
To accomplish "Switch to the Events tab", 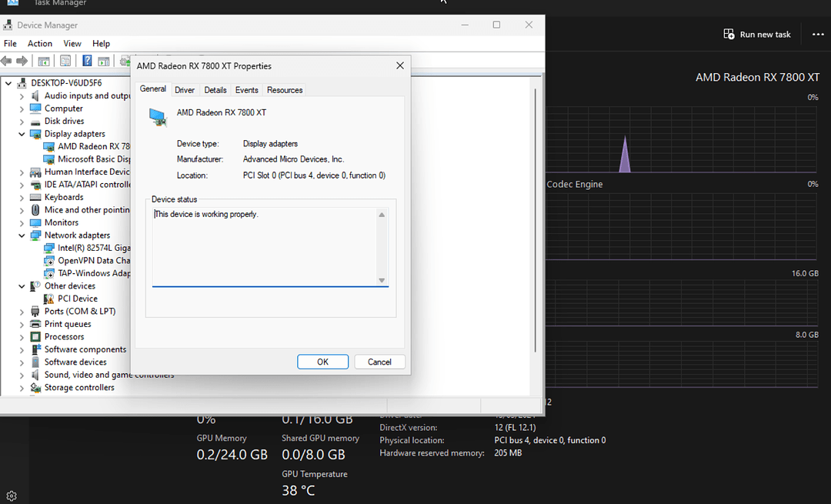I will pyautogui.click(x=246, y=89).
